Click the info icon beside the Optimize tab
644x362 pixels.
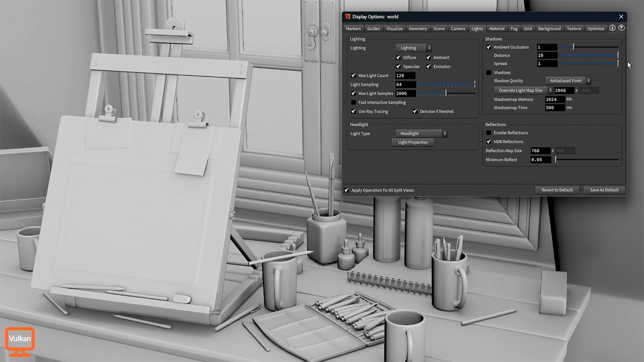pos(612,28)
